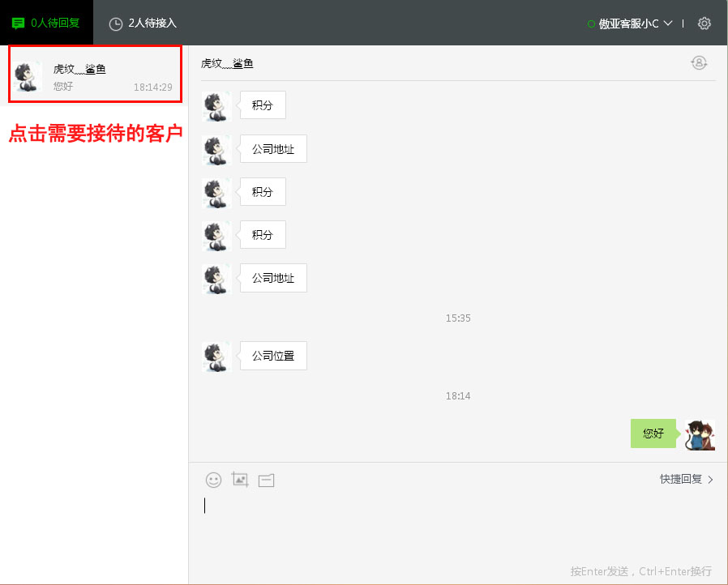
Task: Click the message text input area
Action: coord(458,519)
